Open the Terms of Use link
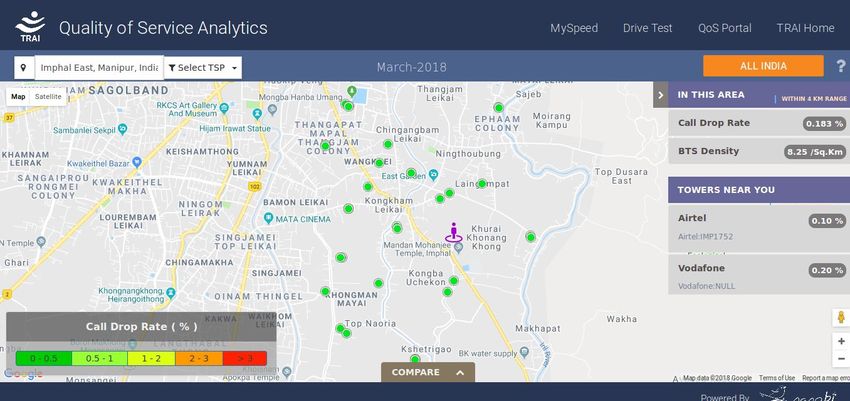 point(777,378)
